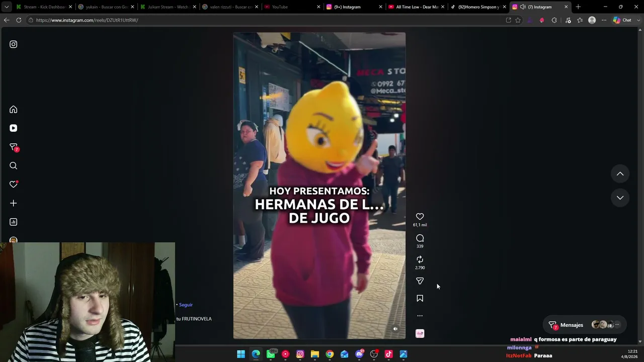Switch to the All Time Low tab

416,7
